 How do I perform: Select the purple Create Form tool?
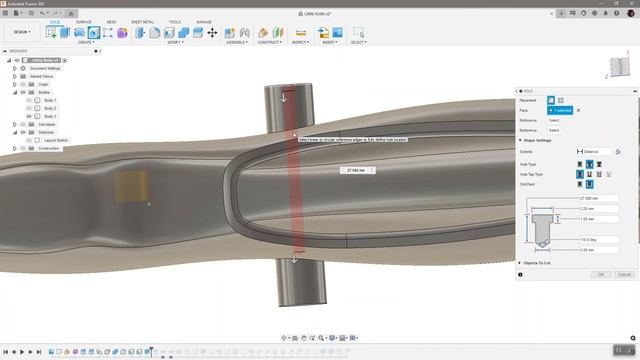click(122, 32)
